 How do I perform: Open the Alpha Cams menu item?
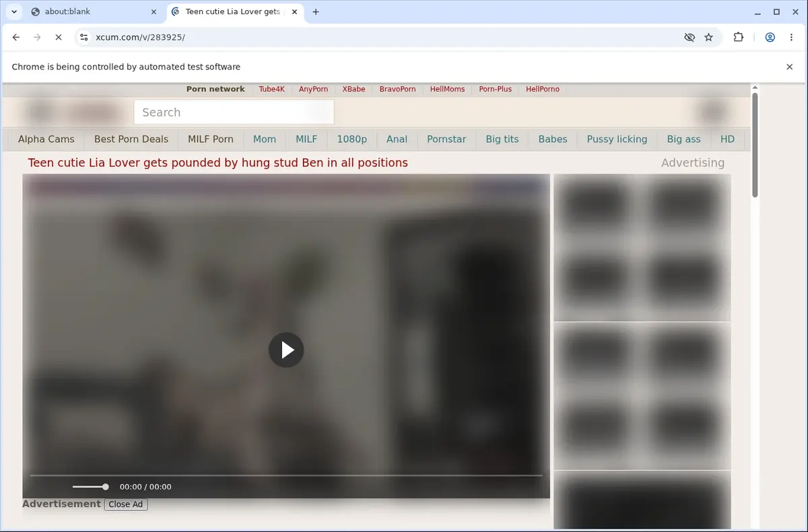(46, 139)
